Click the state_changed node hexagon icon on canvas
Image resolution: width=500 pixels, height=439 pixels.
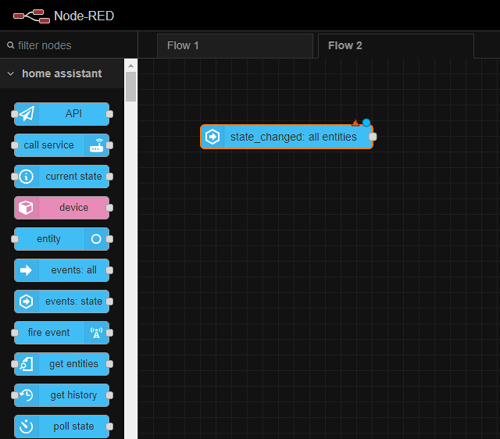click(212, 137)
